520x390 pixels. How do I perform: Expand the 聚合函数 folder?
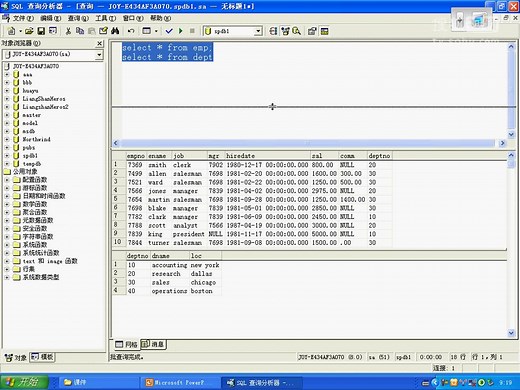[7, 212]
